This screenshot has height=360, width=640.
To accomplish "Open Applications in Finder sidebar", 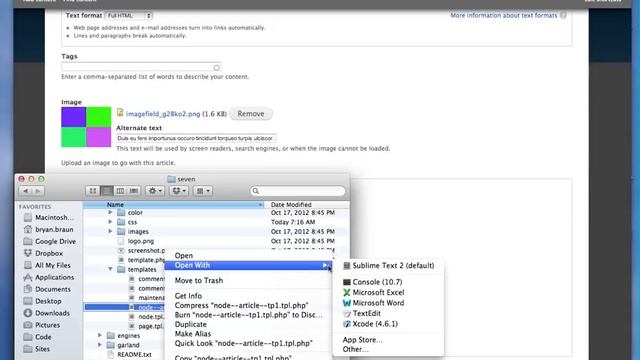I will click(49, 277).
